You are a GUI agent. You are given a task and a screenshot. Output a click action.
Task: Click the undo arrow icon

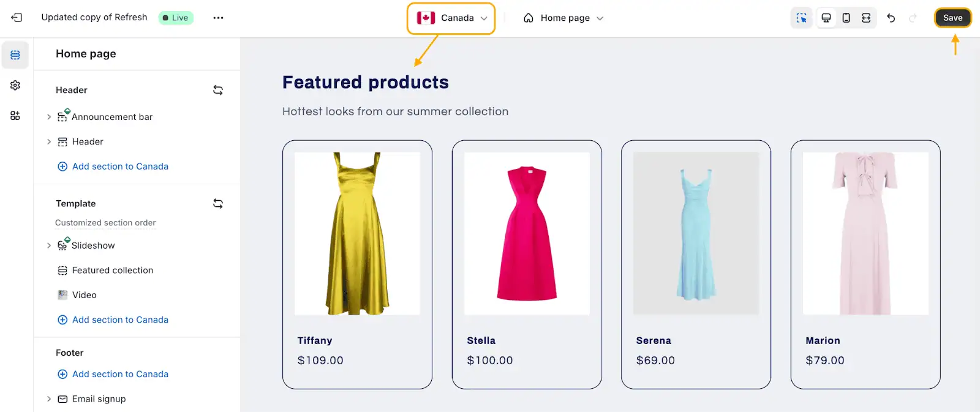coord(891,18)
